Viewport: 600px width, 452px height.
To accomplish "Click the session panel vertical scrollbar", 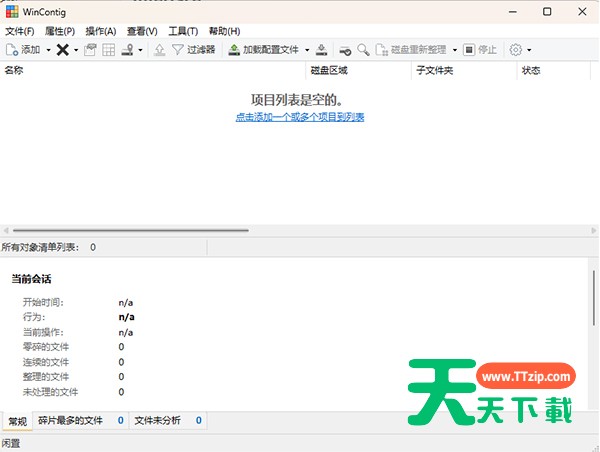I will click(594, 298).
